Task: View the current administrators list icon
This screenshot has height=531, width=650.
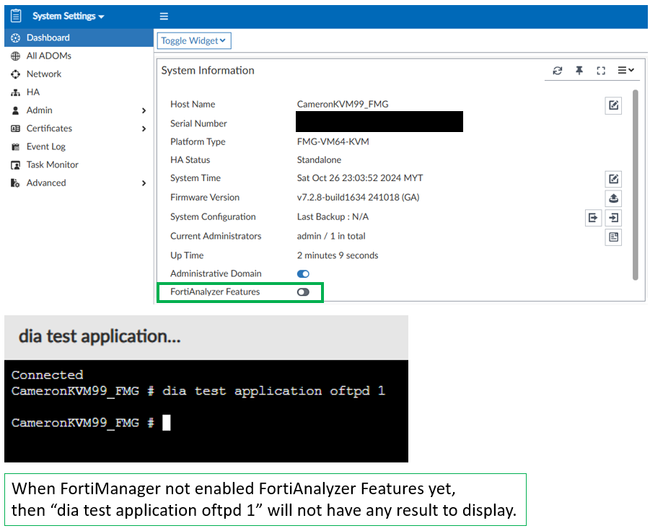Action: (x=614, y=237)
